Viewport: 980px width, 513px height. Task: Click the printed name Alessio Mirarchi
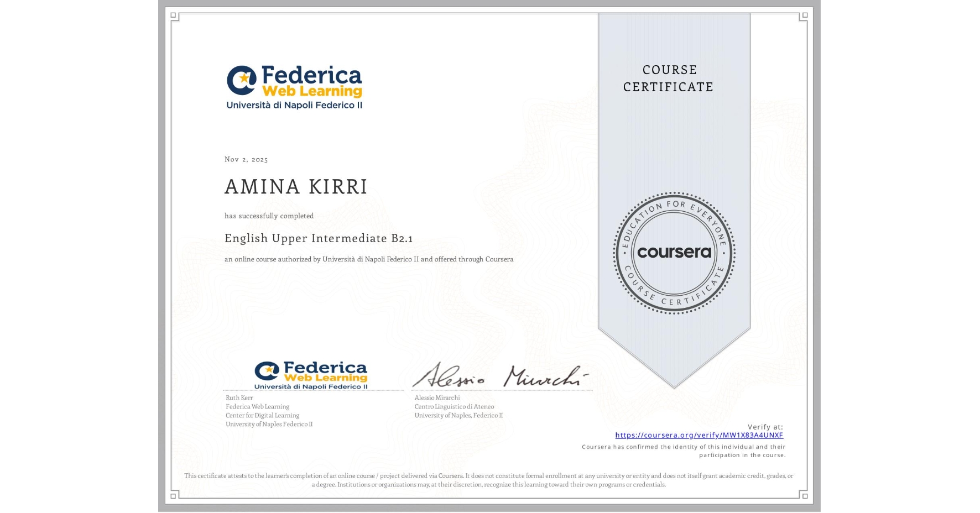tap(437, 398)
